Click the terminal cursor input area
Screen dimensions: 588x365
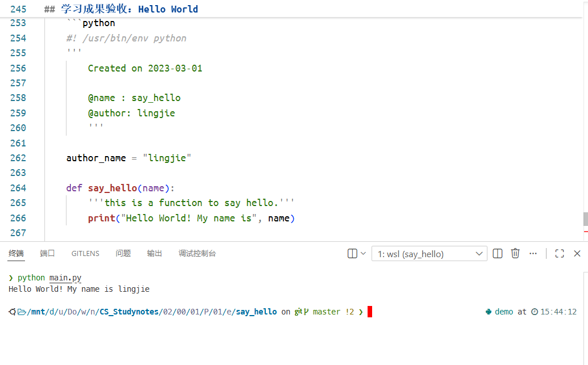click(370, 312)
